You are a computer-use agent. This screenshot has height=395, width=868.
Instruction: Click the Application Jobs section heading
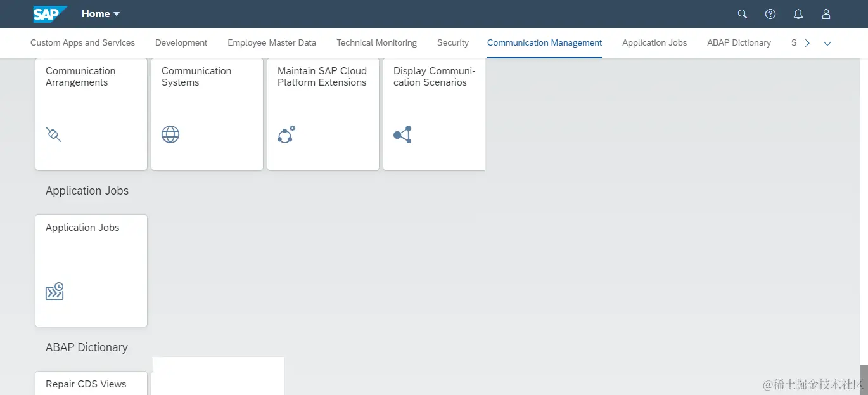(x=87, y=191)
